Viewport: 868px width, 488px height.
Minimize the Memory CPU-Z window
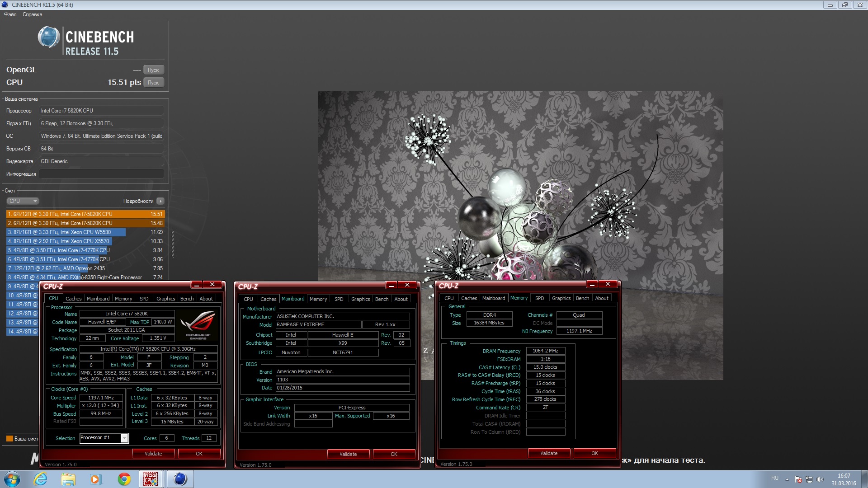[x=592, y=284]
